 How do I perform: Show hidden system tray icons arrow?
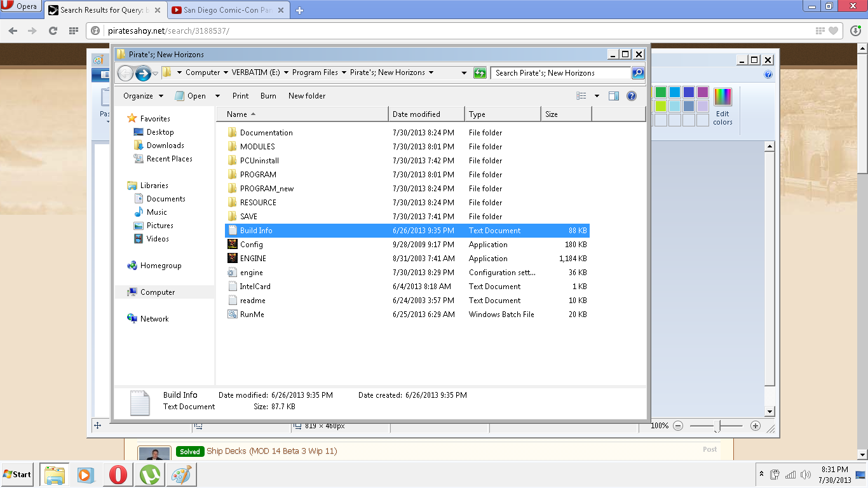pos(761,475)
